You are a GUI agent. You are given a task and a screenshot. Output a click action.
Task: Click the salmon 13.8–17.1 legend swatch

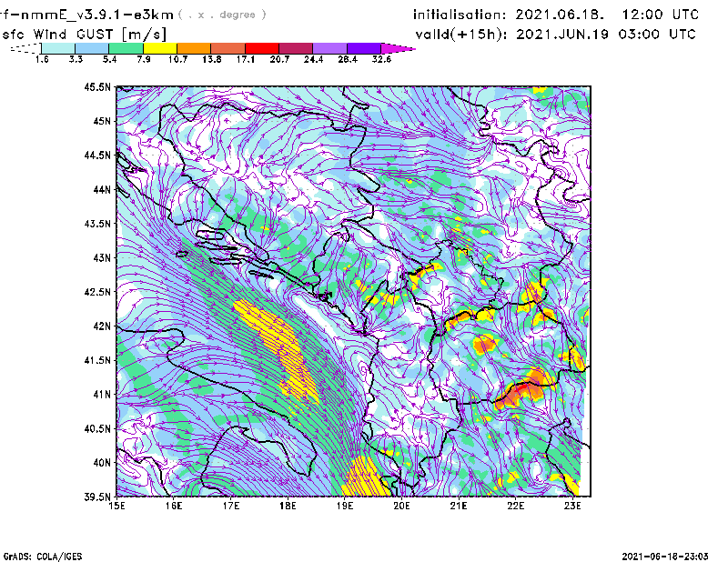(228, 48)
